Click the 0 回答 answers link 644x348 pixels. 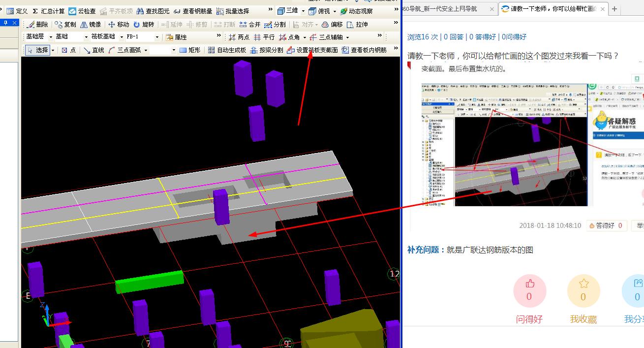[454, 37]
